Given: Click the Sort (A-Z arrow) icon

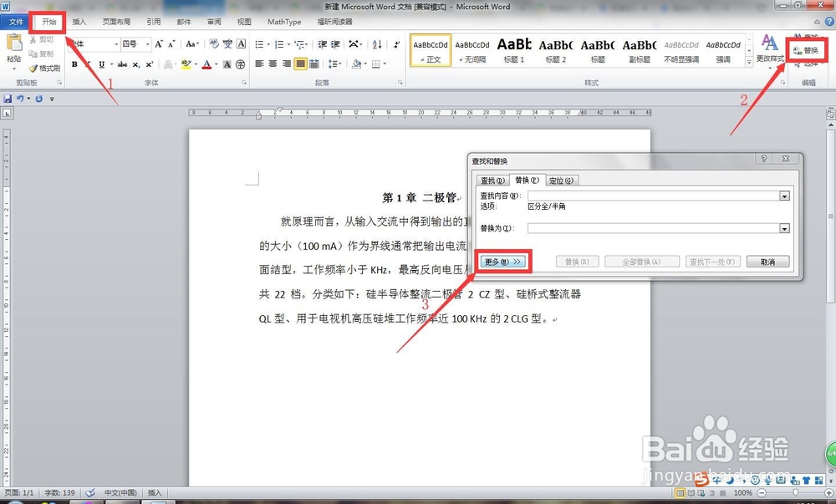Looking at the screenshot, I should pos(377,44).
